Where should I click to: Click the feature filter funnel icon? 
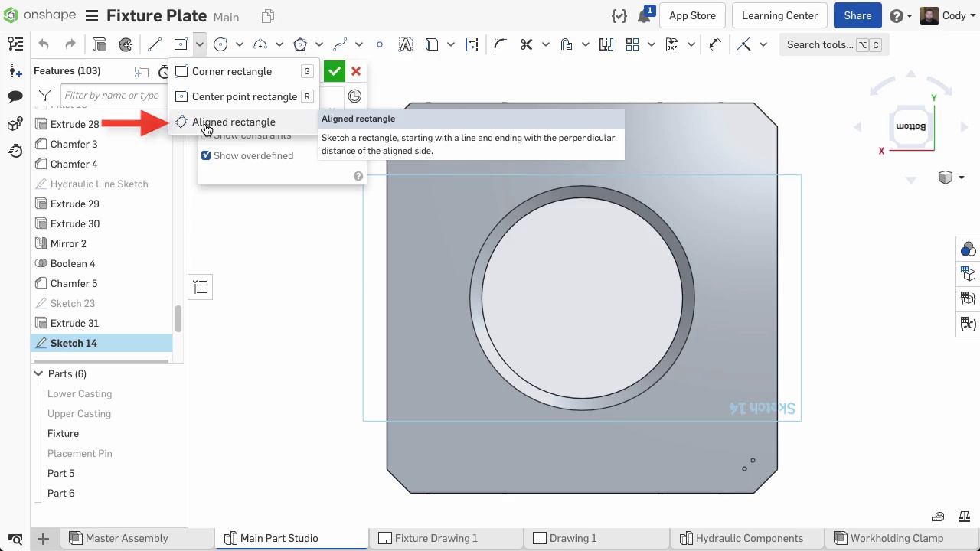click(44, 96)
